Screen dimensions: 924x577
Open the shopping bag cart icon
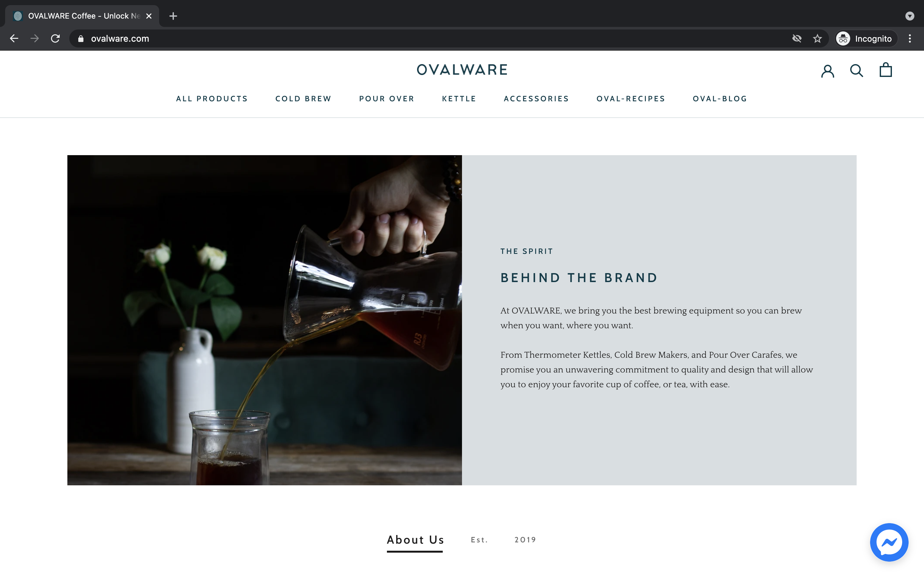(886, 70)
